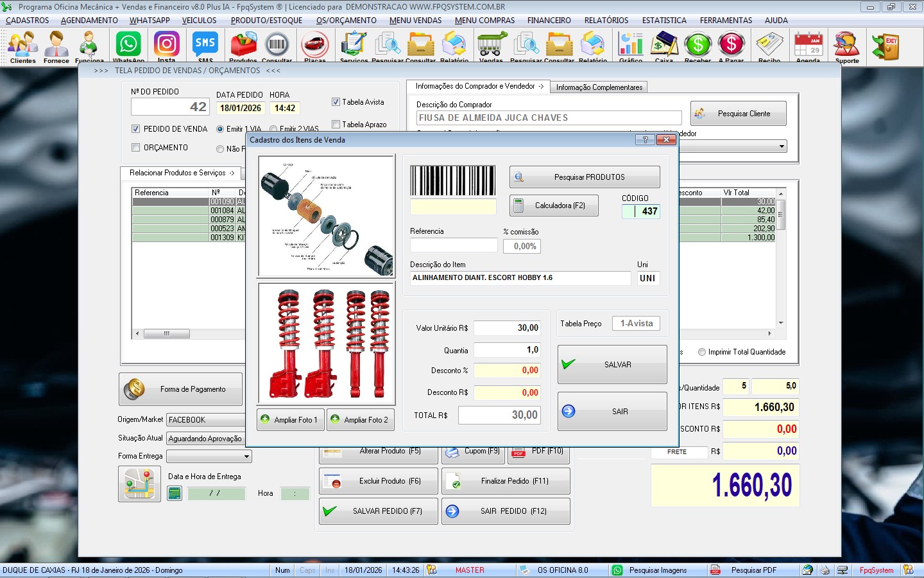Toggle the Tabela Avista checkbox

pos(336,102)
